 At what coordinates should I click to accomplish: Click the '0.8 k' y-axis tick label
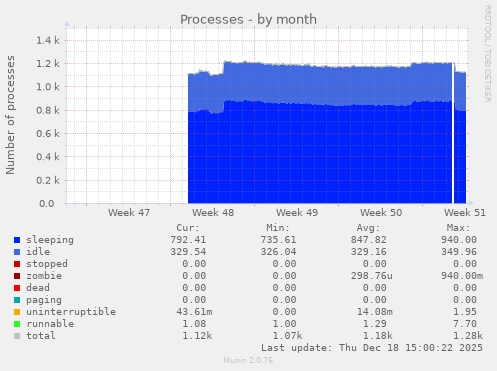point(48,110)
